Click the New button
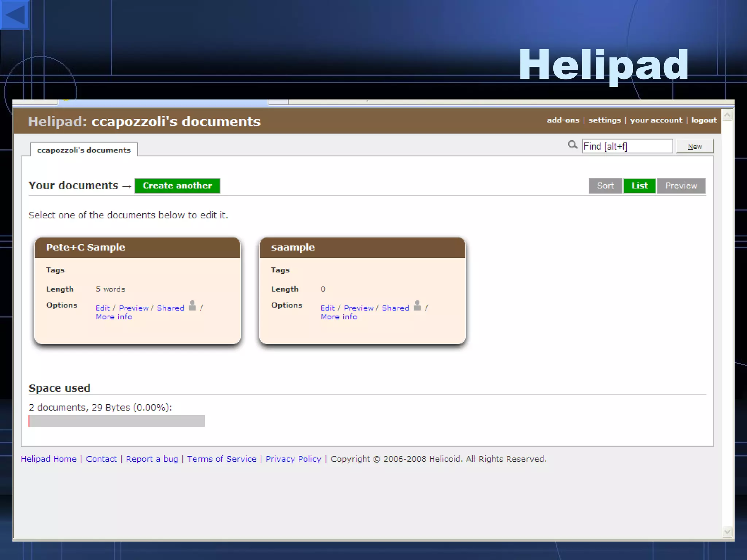Image resolution: width=747 pixels, height=560 pixels. click(x=695, y=146)
